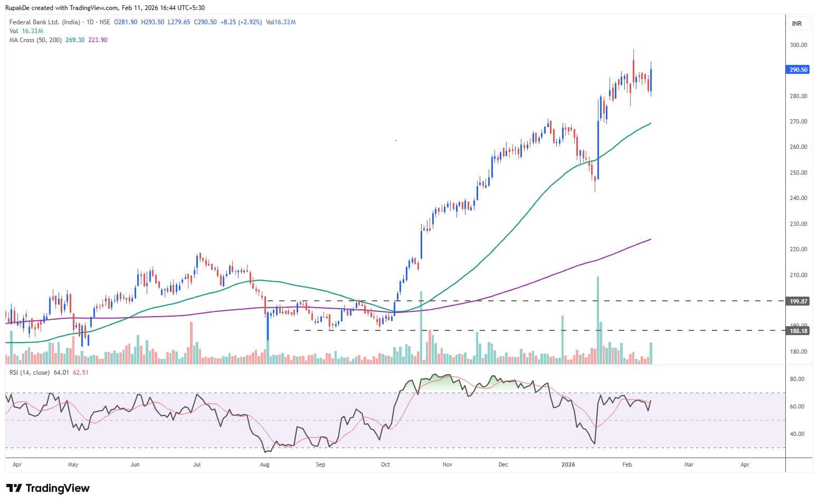Click the 199.87 horizontal line price label
Viewport: 818px width, 504px height.
coord(798,301)
